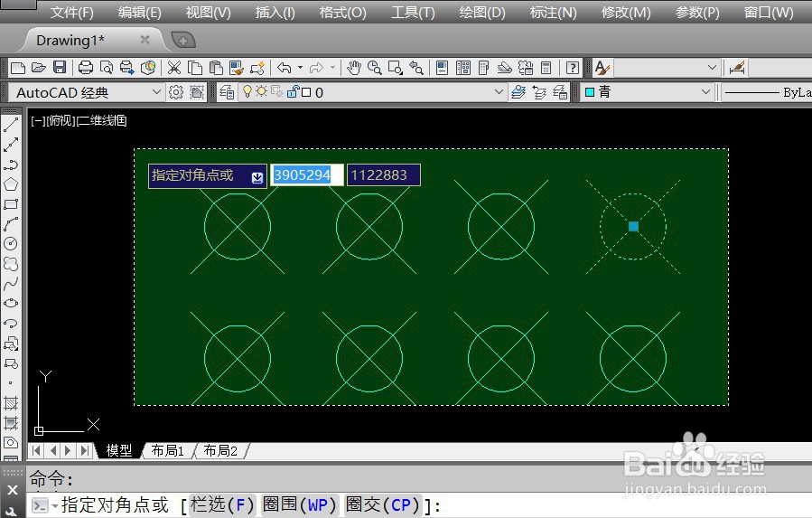The image size is (812, 518).
Task: Select the Polygon tool
Action: coord(11,184)
